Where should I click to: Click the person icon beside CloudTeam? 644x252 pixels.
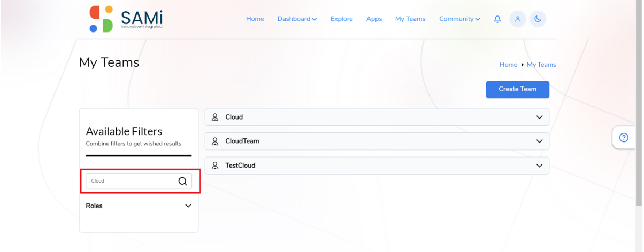216,141
